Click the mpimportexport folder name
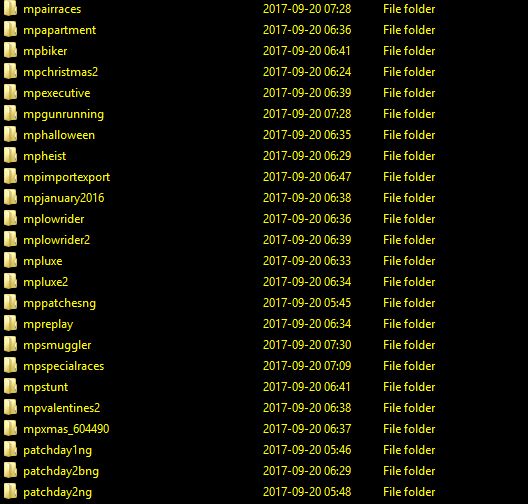This screenshot has width=528, height=504. point(67,177)
